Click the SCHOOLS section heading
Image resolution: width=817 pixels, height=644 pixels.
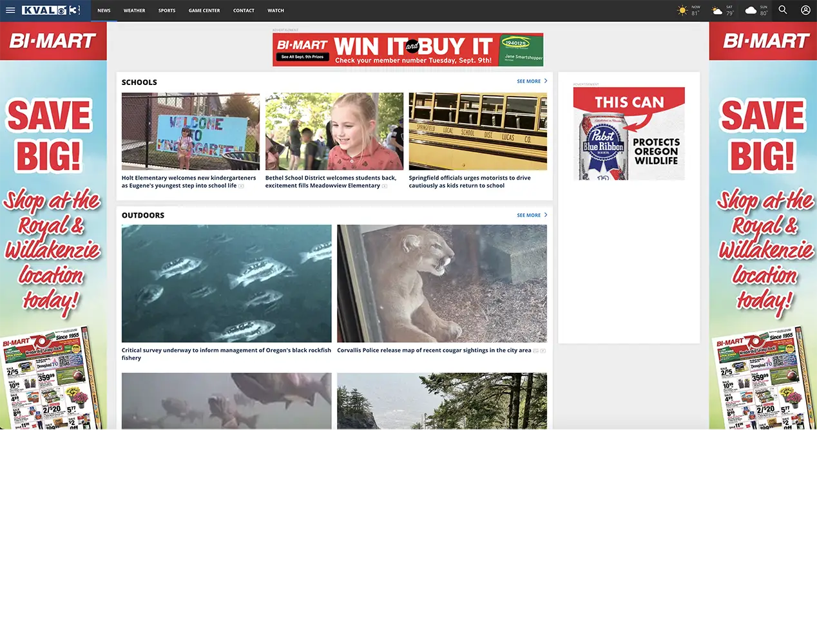point(139,82)
